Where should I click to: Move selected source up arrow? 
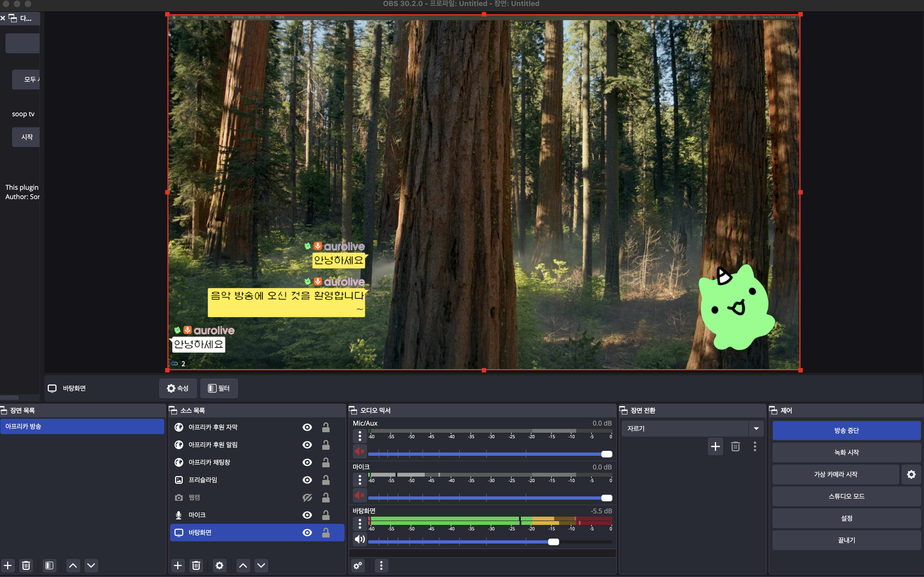coord(243,565)
